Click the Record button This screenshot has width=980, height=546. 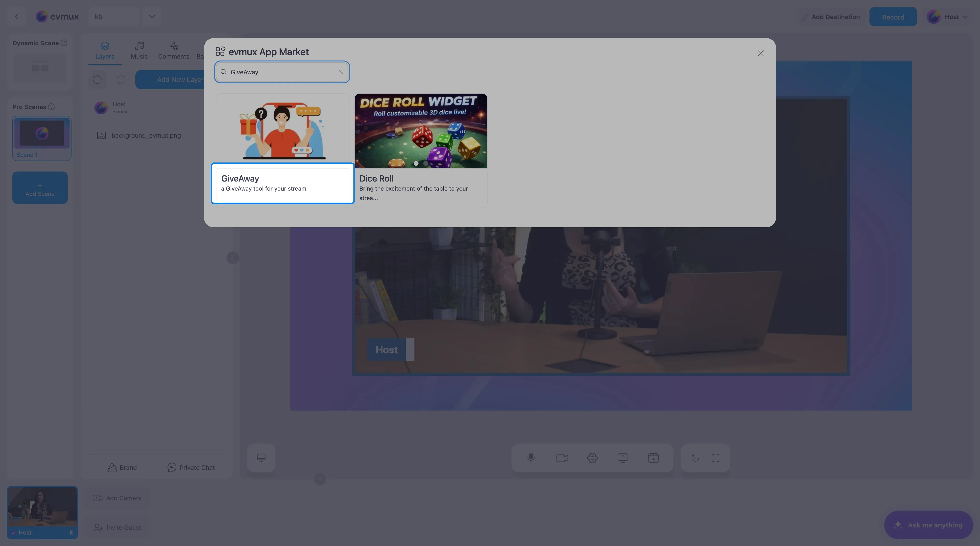(x=893, y=17)
